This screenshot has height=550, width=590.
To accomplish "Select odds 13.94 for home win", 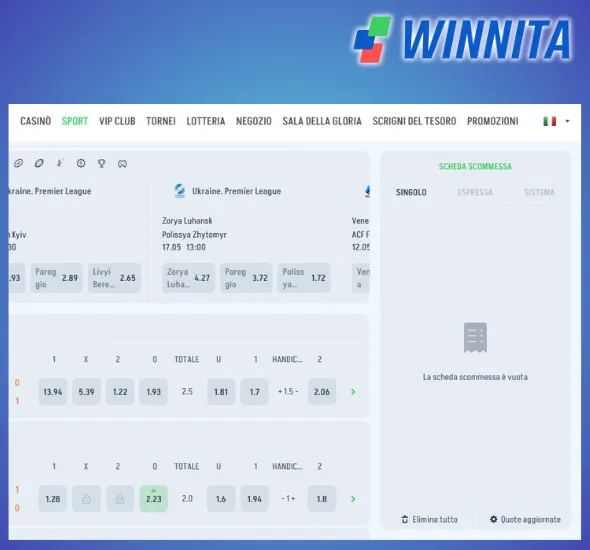I will pos(53,392).
